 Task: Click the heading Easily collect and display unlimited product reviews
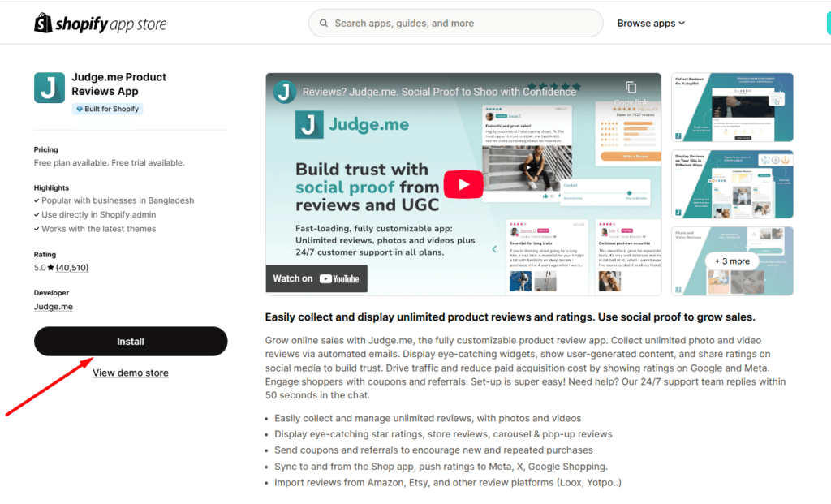(510, 317)
